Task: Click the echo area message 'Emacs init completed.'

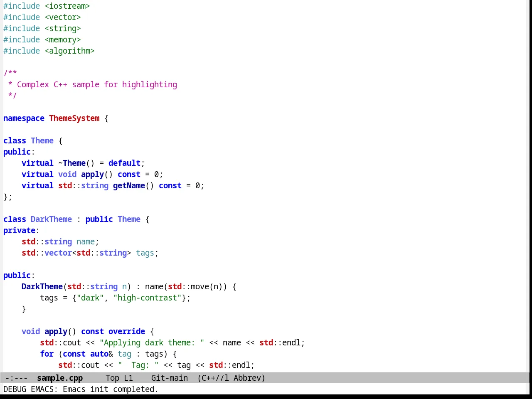Action: coord(111,389)
